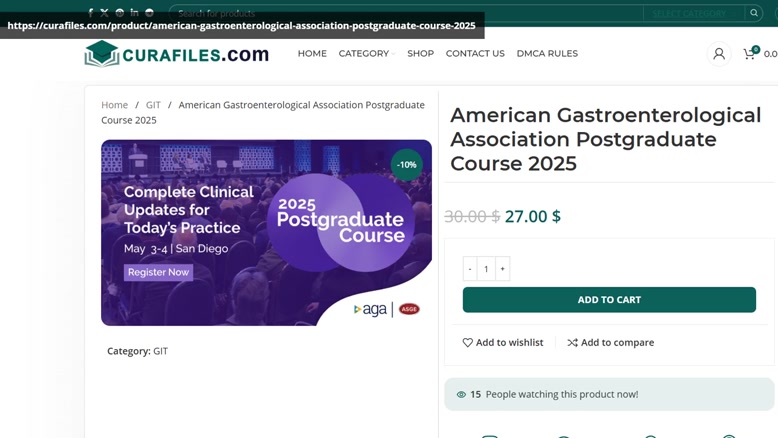
Task: Click the X (Twitter) social icon
Action: tap(104, 13)
